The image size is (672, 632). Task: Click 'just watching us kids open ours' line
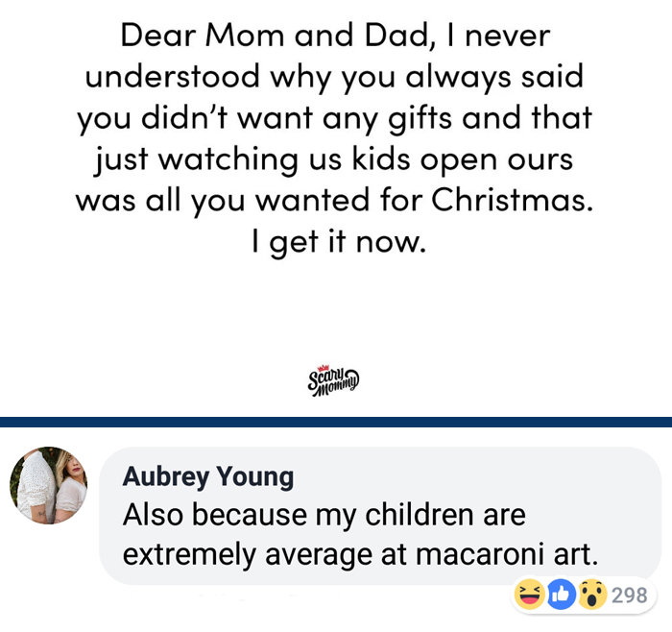point(333,160)
